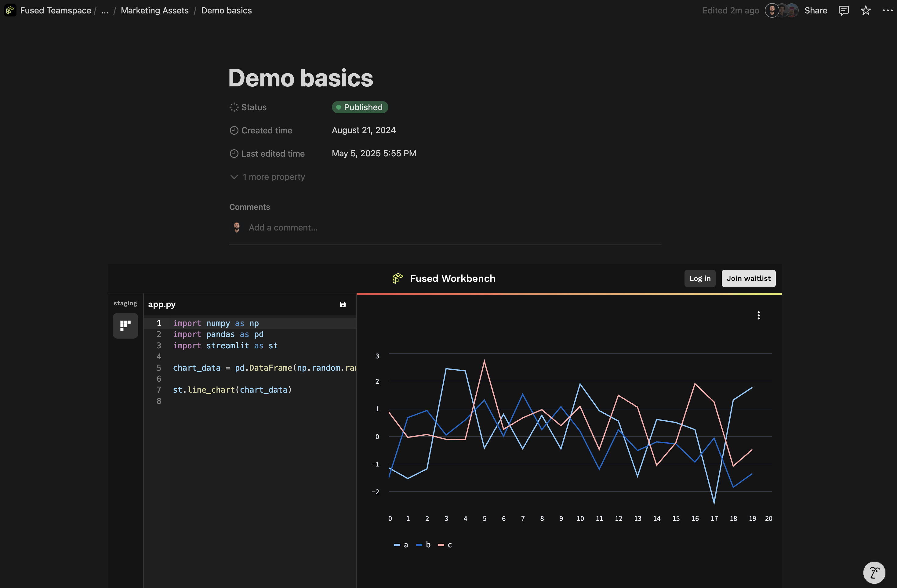Viewport: 897px width, 588px height.
Task: Expand the collapsed breadcrumb ellipsis
Action: 105,11
